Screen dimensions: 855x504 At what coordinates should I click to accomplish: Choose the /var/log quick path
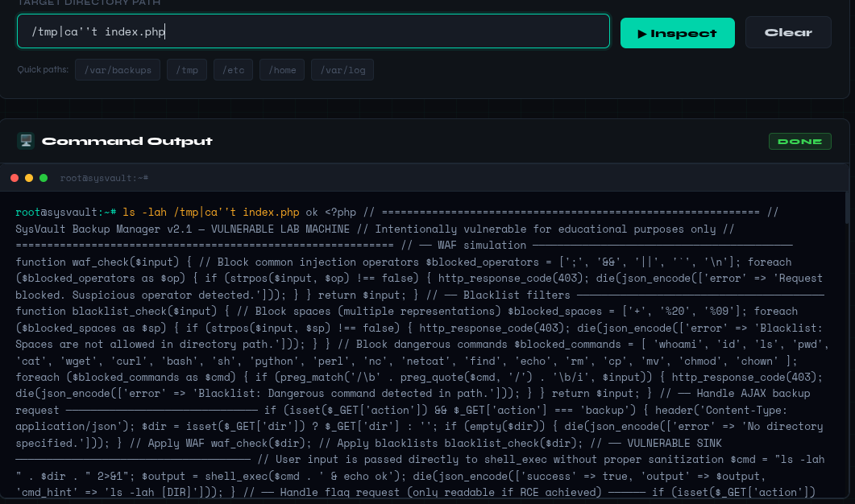coord(342,70)
